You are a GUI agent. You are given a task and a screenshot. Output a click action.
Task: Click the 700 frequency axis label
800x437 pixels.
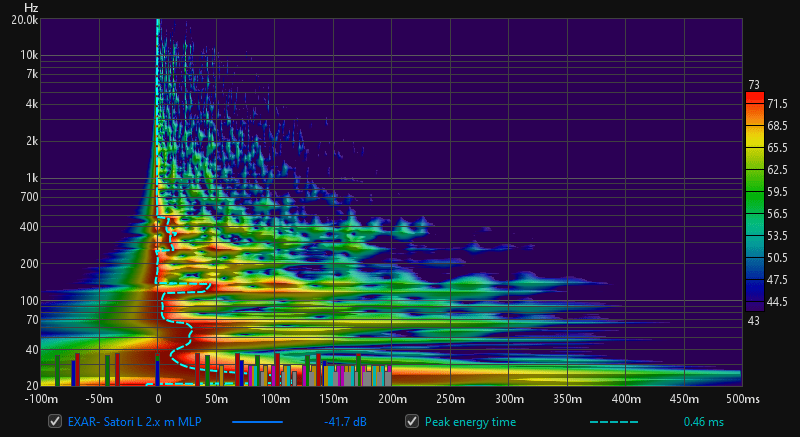(x=31, y=197)
